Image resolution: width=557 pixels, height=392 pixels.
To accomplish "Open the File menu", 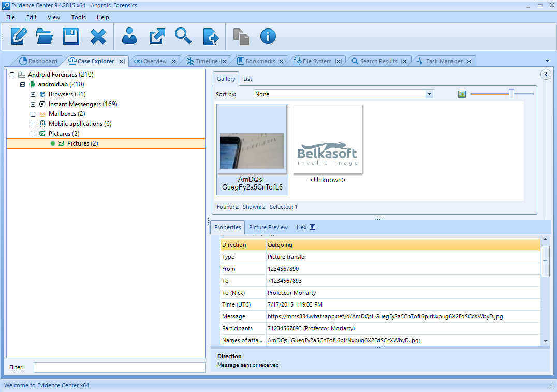I will [x=11, y=17].
